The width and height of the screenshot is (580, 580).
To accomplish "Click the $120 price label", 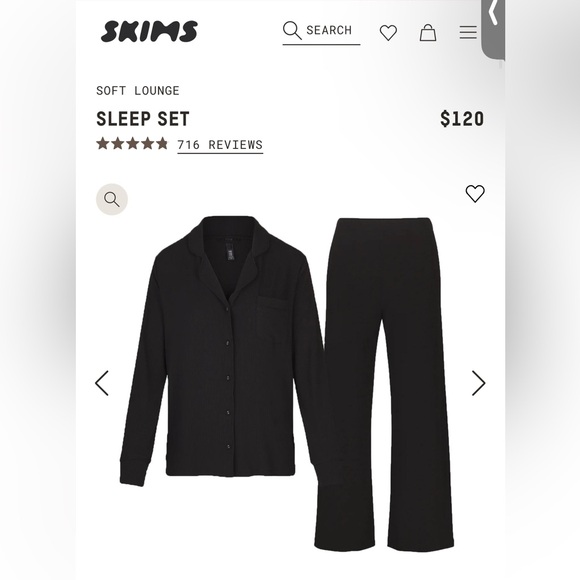I will pos(462,119).
